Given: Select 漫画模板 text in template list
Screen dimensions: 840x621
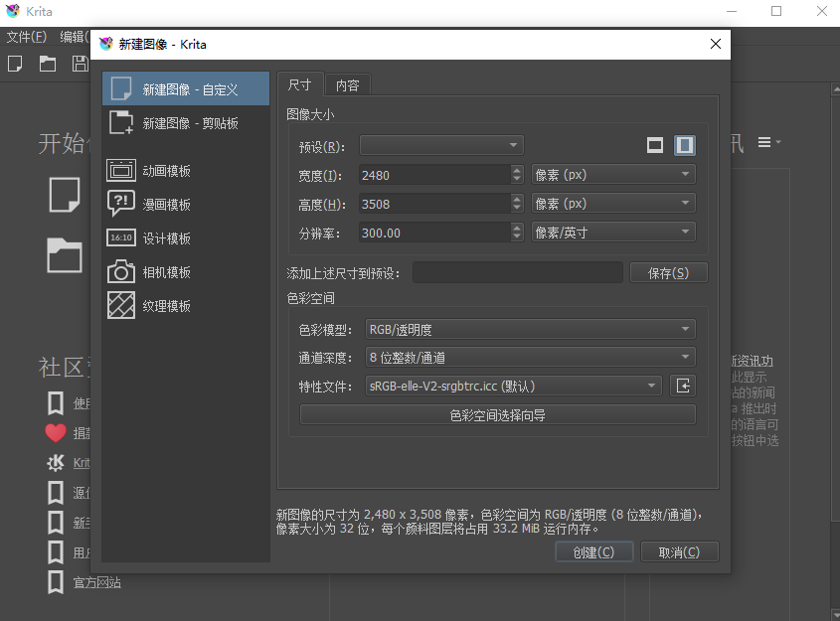Looking at the screenshot, I should click(167, 205).
